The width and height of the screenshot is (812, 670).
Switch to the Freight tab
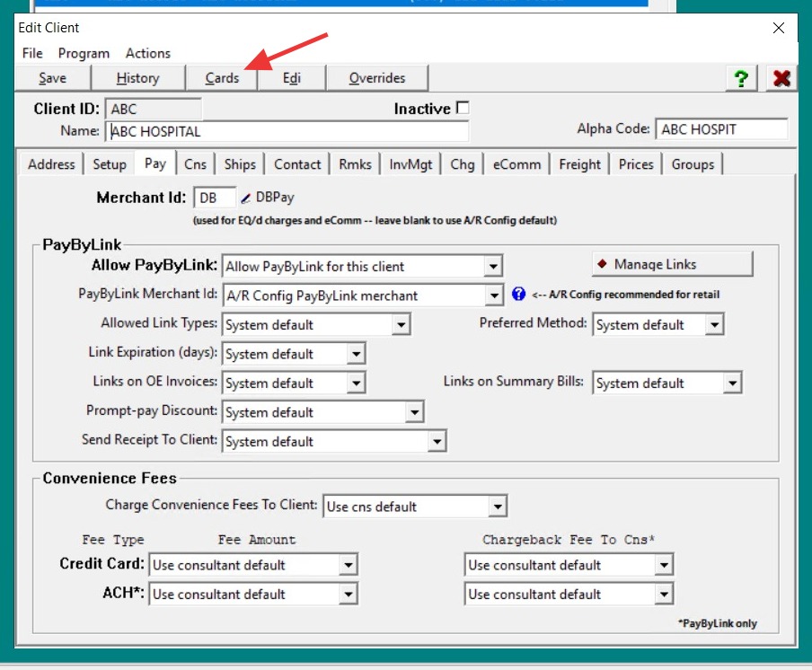[579, 164]
